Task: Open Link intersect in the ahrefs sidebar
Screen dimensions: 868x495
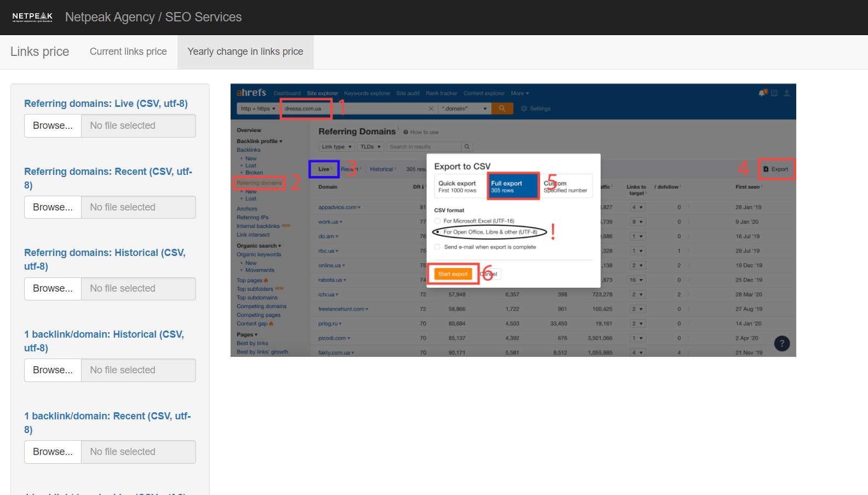Action: pos(253,235)
